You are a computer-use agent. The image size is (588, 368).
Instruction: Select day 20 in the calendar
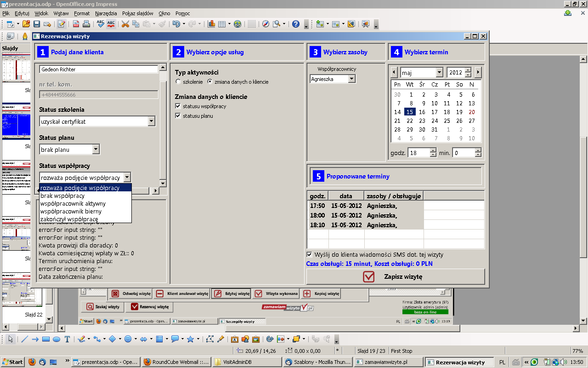tap(472, 112)
